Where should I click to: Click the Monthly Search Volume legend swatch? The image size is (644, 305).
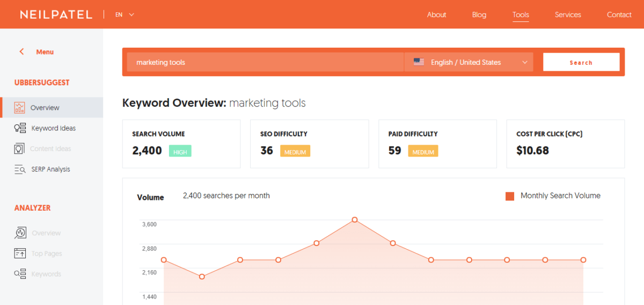pyautogui.click(x=510, y=196)
